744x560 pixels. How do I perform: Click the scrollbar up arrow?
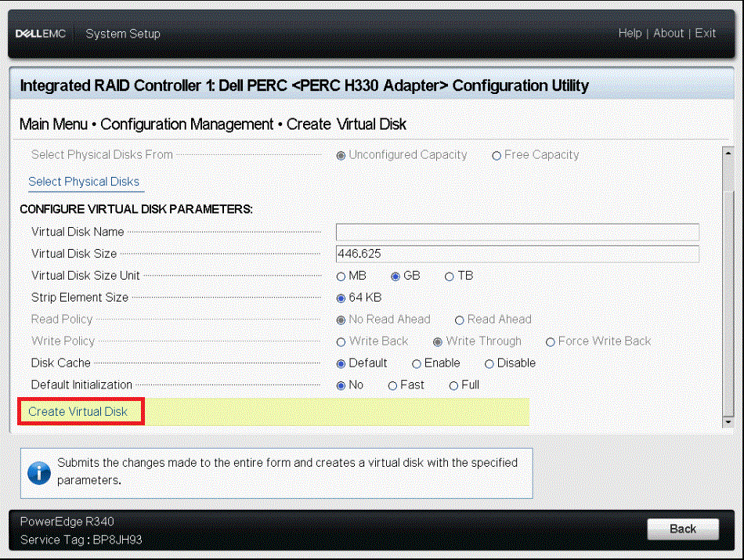(728, 154)
